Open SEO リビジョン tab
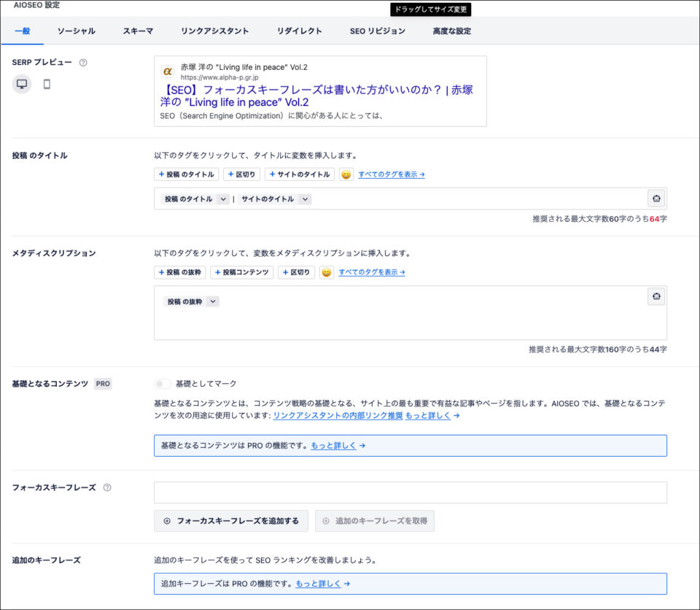This screenshot has width=700, height=610. (x=378, y=31)
